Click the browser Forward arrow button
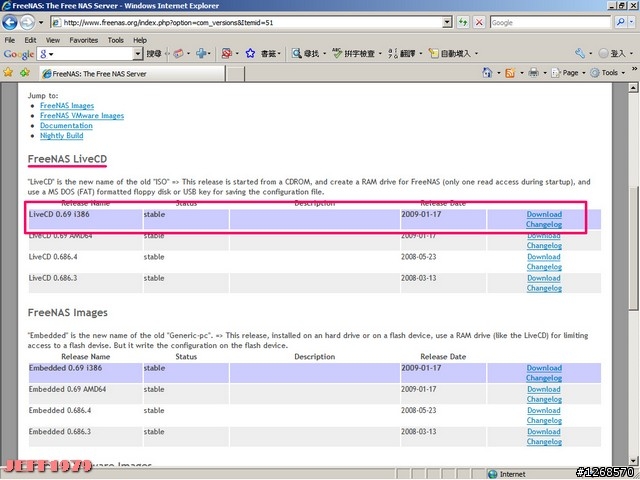The image size is (640, 480). tap(27, 22)
